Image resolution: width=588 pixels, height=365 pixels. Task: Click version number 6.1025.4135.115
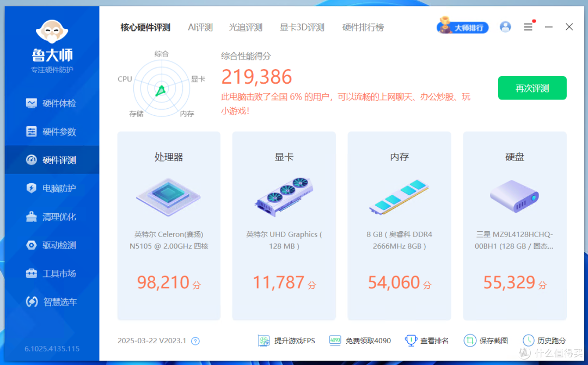click(x=52, y=349)
